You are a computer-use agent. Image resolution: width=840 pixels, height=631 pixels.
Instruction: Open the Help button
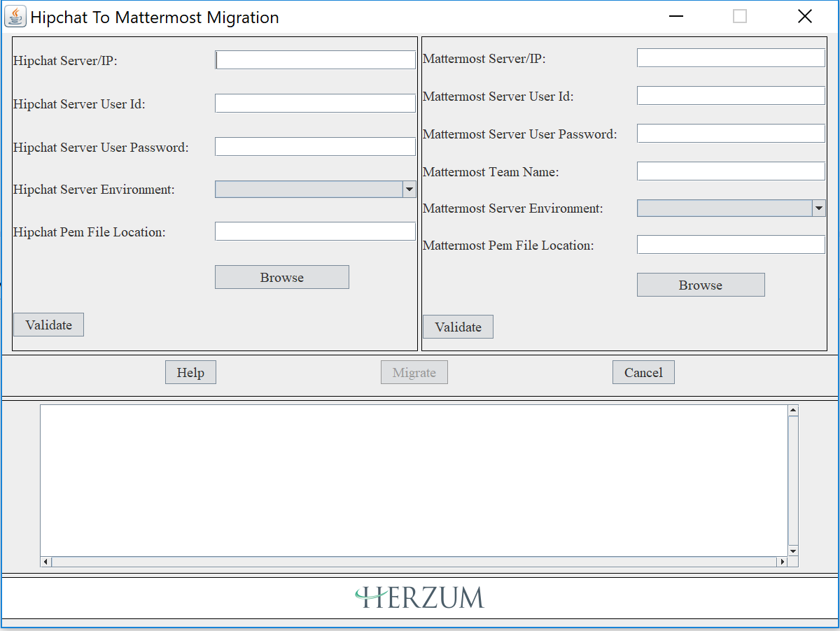coord(190,372)
